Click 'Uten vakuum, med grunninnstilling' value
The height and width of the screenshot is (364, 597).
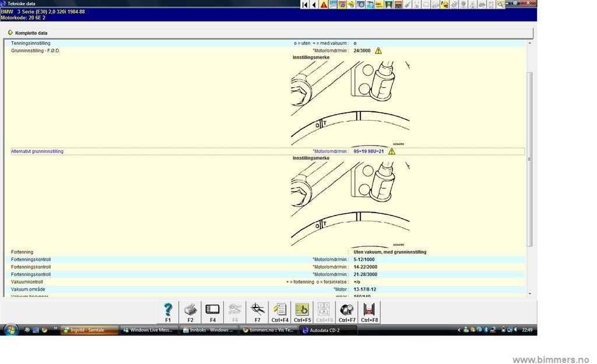click(x=390, y=252)
